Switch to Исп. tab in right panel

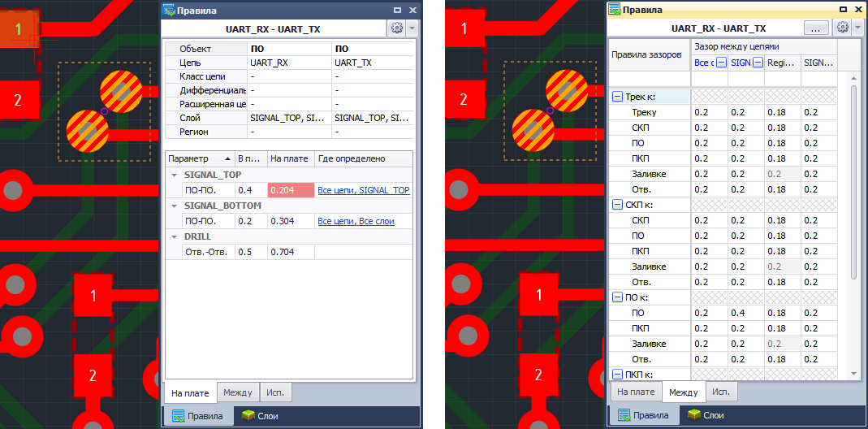click(x=719, y=392)
